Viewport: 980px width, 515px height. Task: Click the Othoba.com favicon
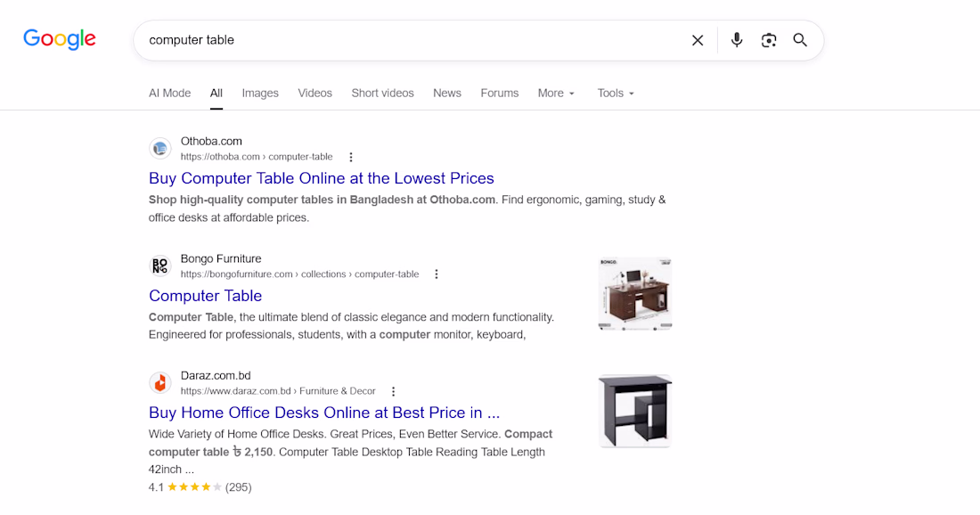coord(160,149)
